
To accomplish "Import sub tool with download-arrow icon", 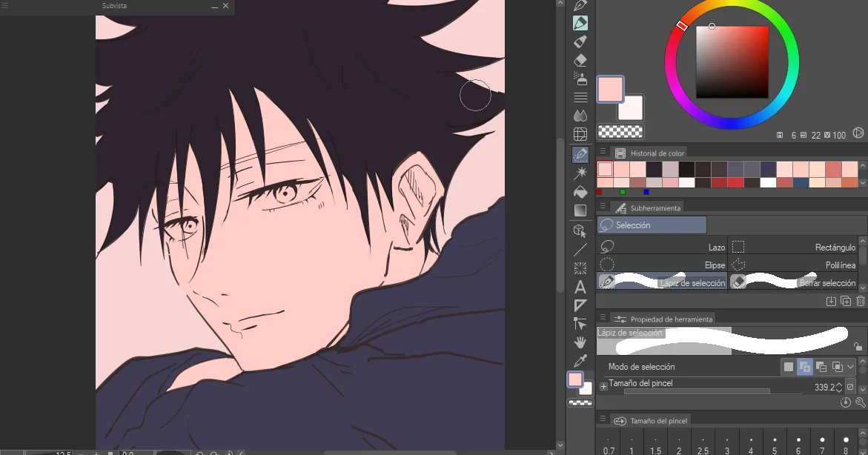I will (x=831, y=301).
